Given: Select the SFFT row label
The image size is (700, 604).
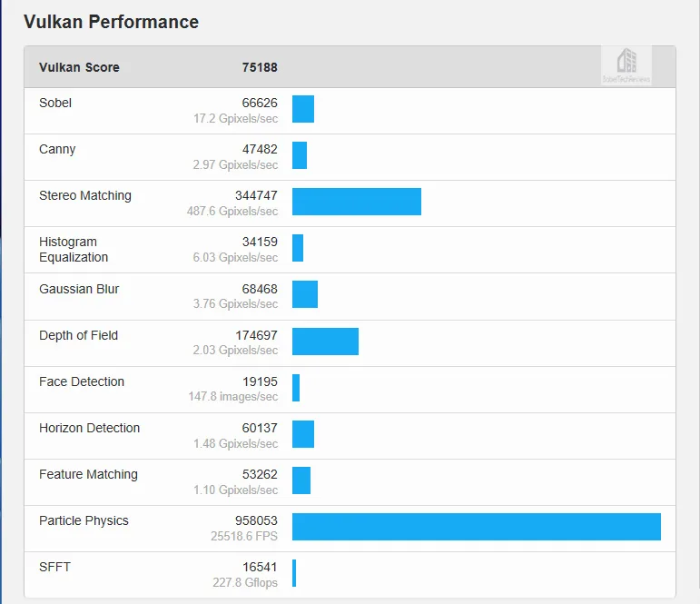Looking at the screenshot, I should pos(54,568).
